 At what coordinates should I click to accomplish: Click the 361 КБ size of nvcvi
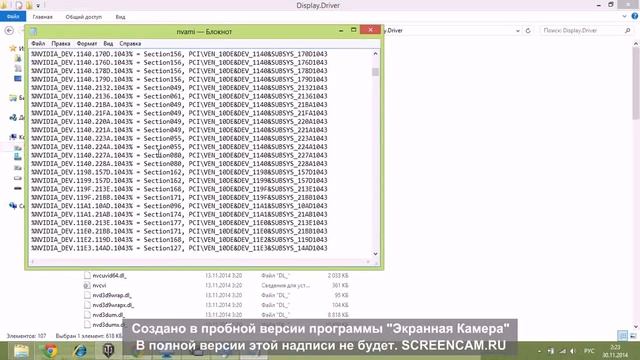(340, 286)
